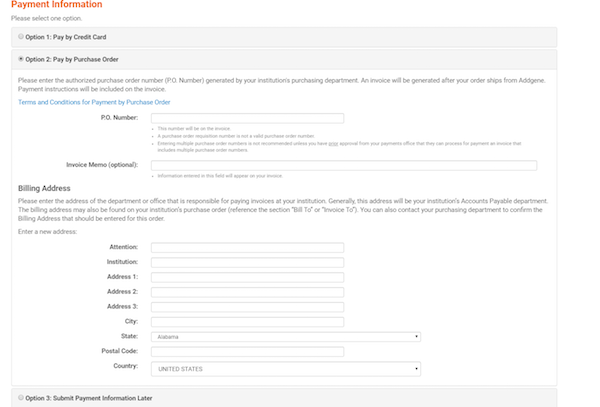Click the City input field
600x407 pixels.
point(248,322)
